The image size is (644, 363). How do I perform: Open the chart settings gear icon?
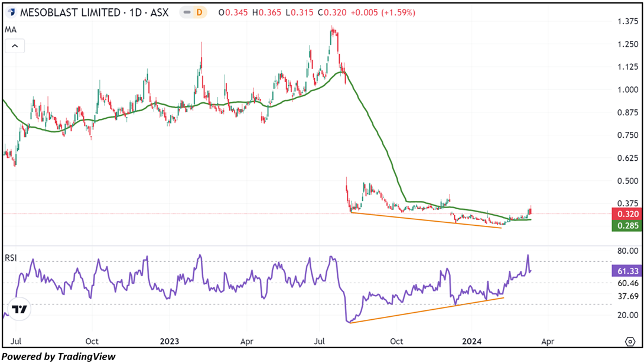tap(630, 341)
